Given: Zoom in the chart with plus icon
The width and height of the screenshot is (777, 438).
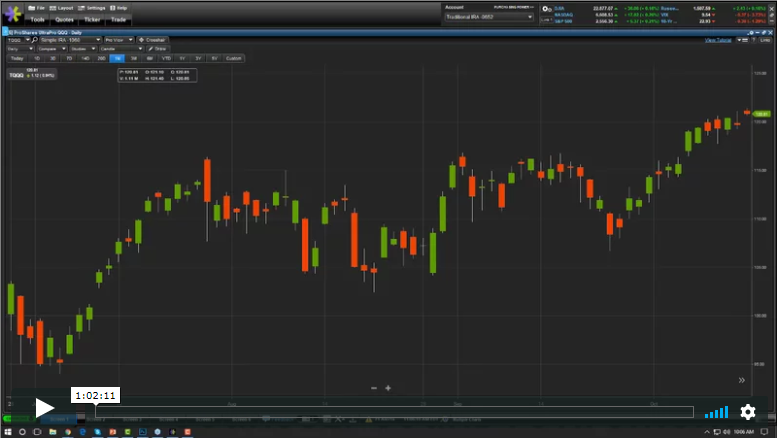Looking at the screenshot, I should (388, 388).
